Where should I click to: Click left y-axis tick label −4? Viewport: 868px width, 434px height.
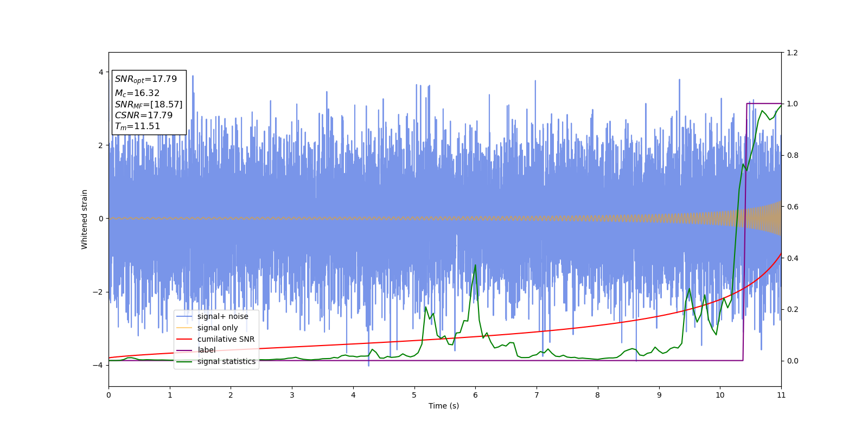pos(99,365)
